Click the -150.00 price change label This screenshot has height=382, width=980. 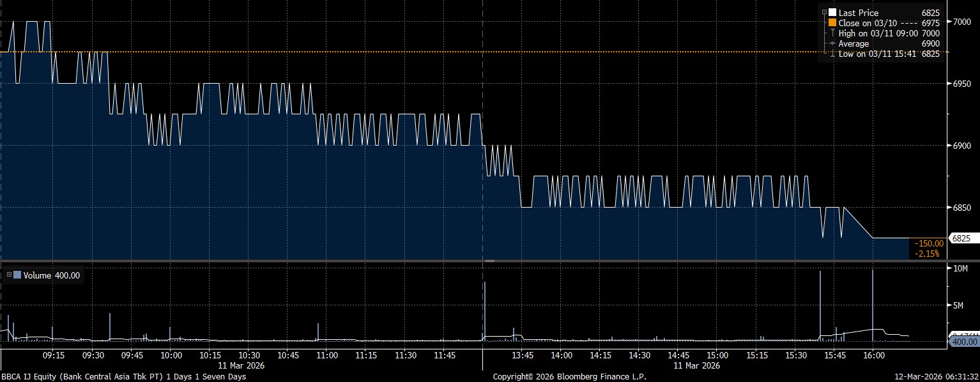[x=927, y=243]
